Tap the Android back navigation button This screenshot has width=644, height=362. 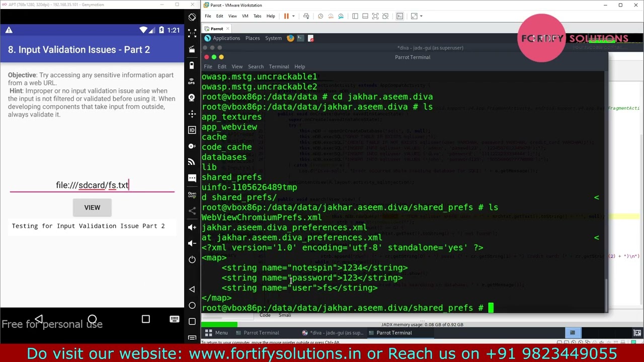39,319
